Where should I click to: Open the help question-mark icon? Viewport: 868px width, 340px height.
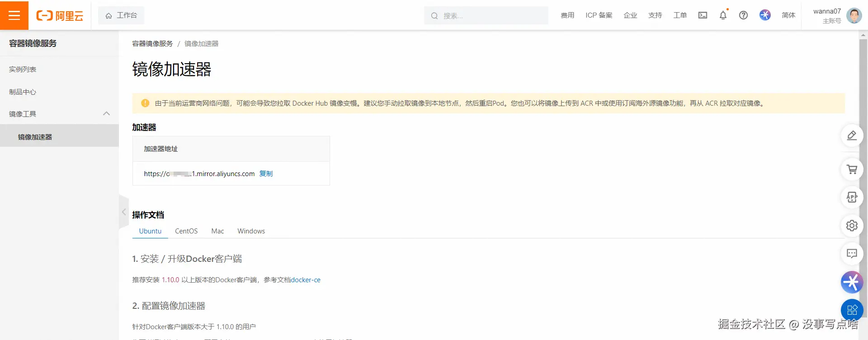(743, 15)
